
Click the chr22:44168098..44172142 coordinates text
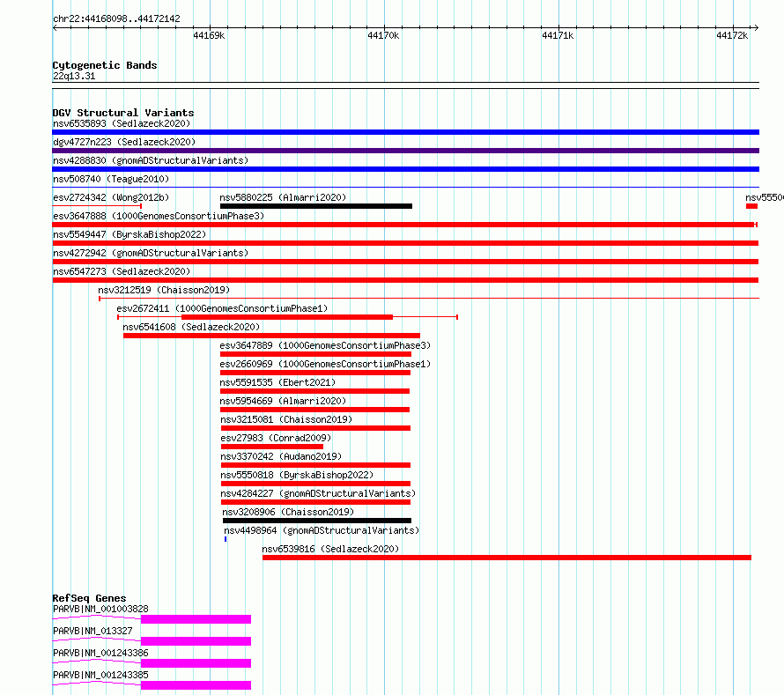point(116,18)
